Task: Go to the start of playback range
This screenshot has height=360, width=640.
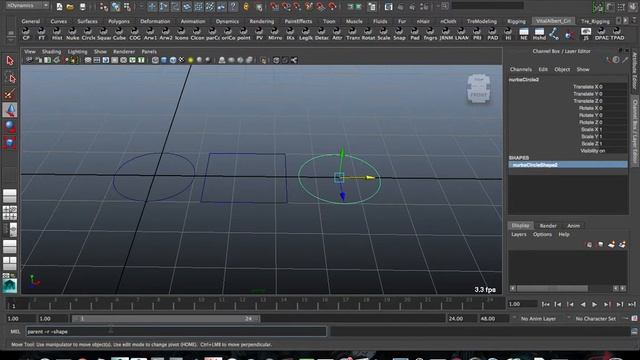Action: (545, 304)
